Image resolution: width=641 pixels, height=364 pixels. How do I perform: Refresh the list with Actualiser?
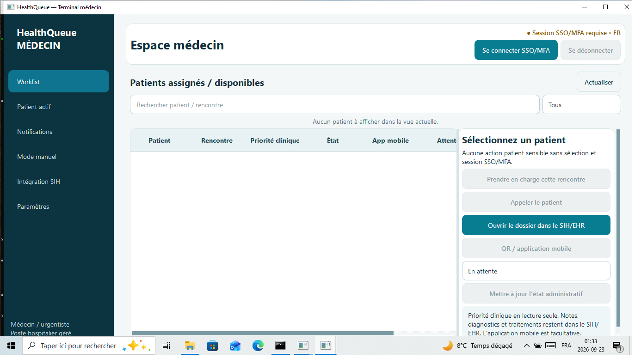coord(599,82)
